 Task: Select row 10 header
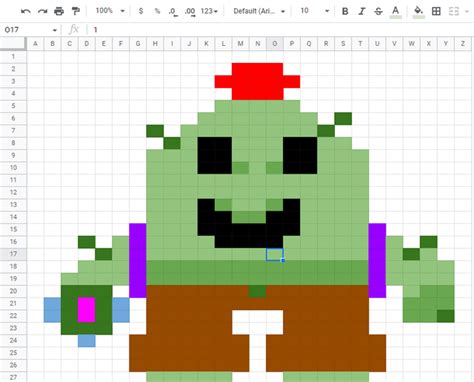13,167
